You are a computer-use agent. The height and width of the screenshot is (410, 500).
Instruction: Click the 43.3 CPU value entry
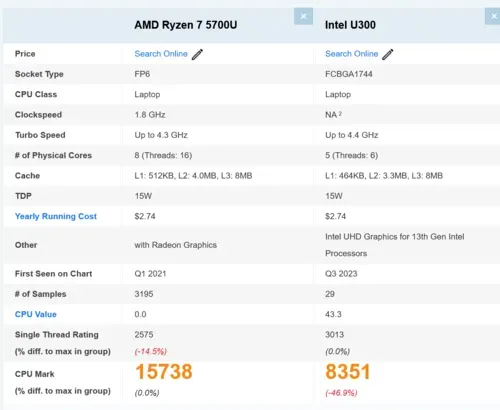[x=333, y=314]
